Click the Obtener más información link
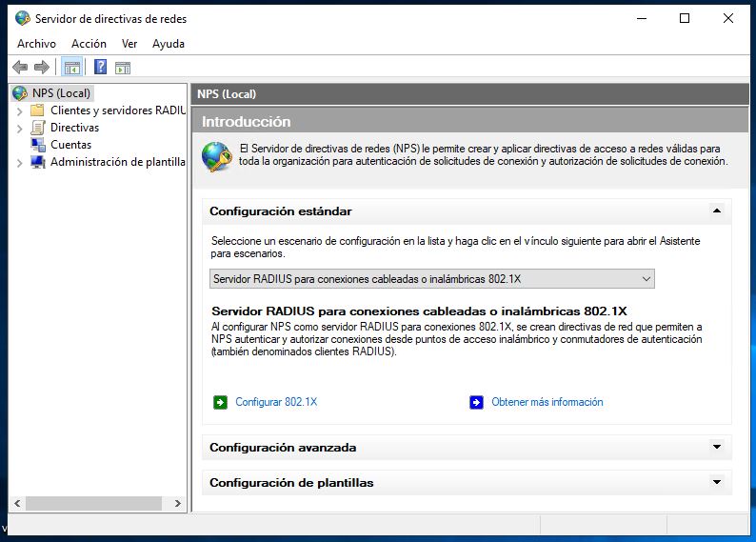756x542 pixels. 547,402
